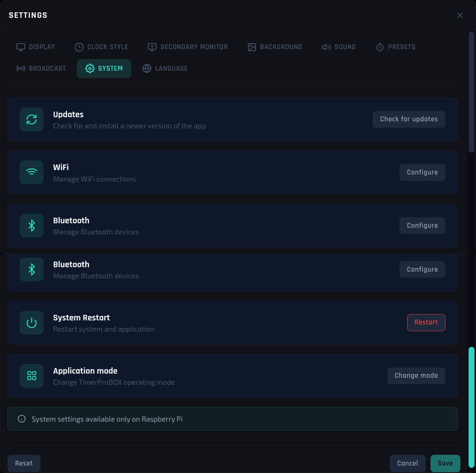Click Check for updates button
Image resolution: width=476 pixels, height=473 pixels.
pyautogui.click(x=409, y=119)
